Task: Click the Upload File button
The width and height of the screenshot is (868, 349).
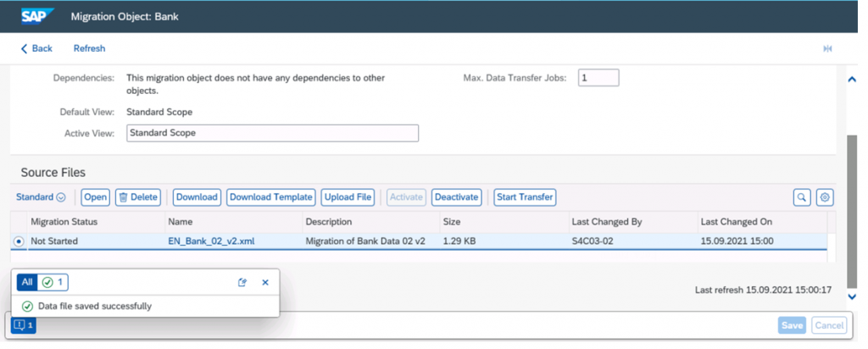Action: 348,197
